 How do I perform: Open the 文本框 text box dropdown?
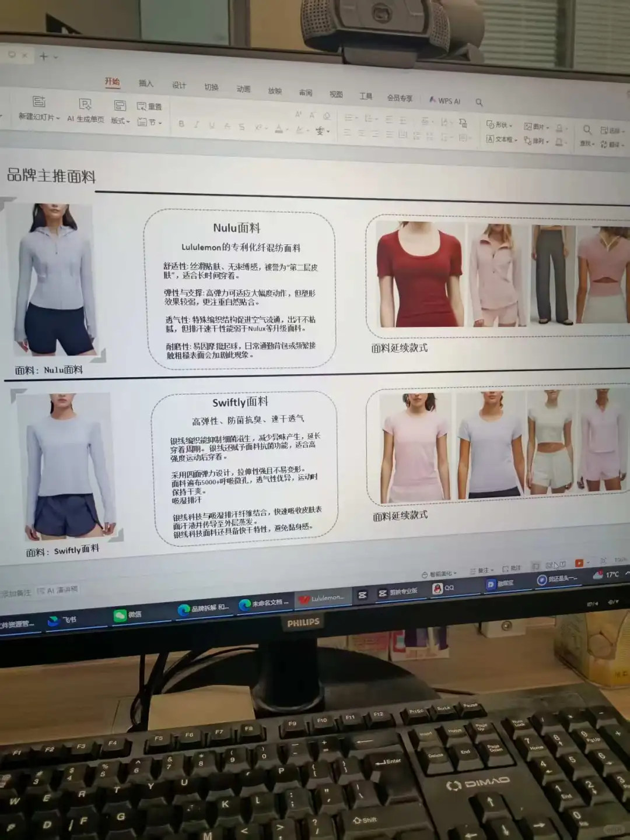[502, 139]
